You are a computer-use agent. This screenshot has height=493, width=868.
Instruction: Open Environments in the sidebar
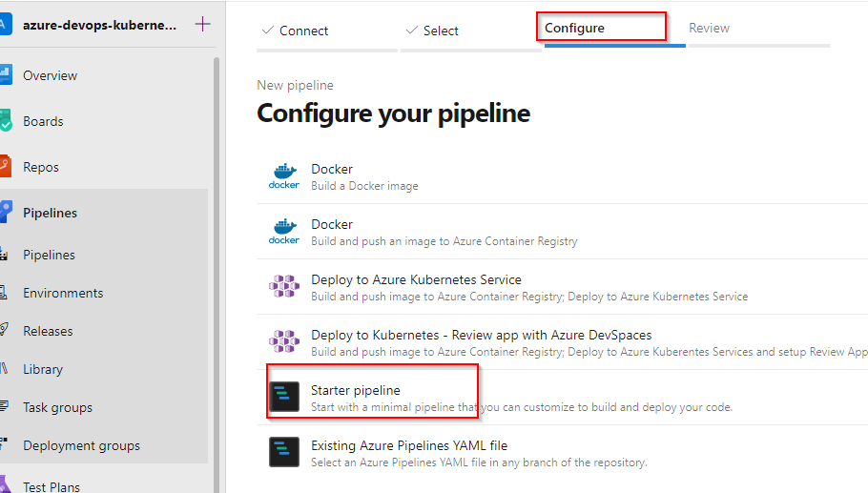coord(63,293)
